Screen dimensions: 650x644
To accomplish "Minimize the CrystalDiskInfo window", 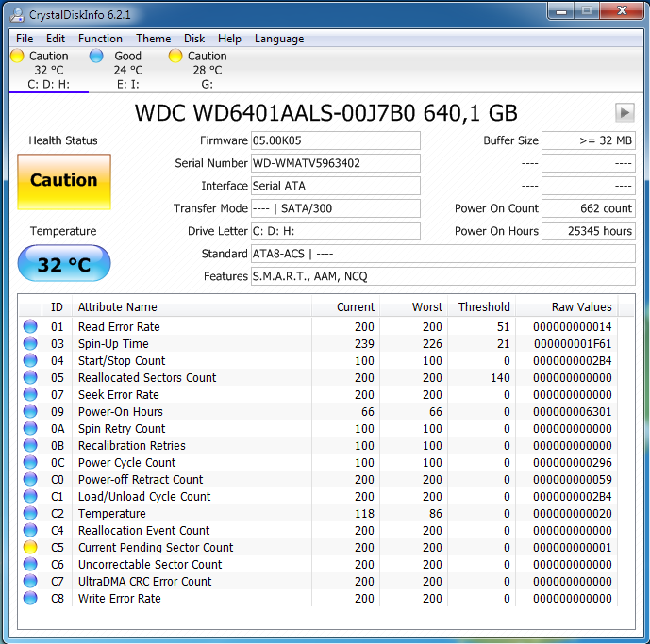I will [561, 11].
